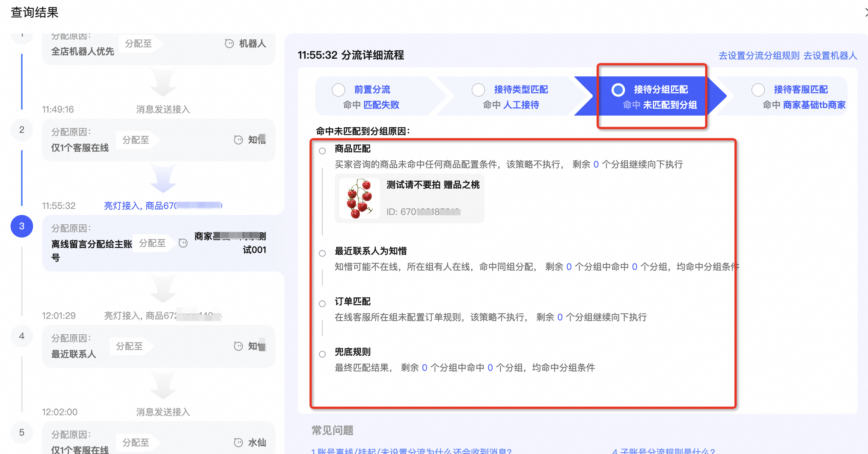Open the 去设置分流分组规则 link

pos(759,56)
